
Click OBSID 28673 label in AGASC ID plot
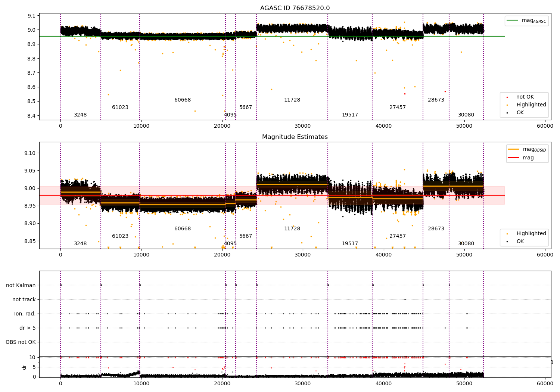[x=436, y=100]
